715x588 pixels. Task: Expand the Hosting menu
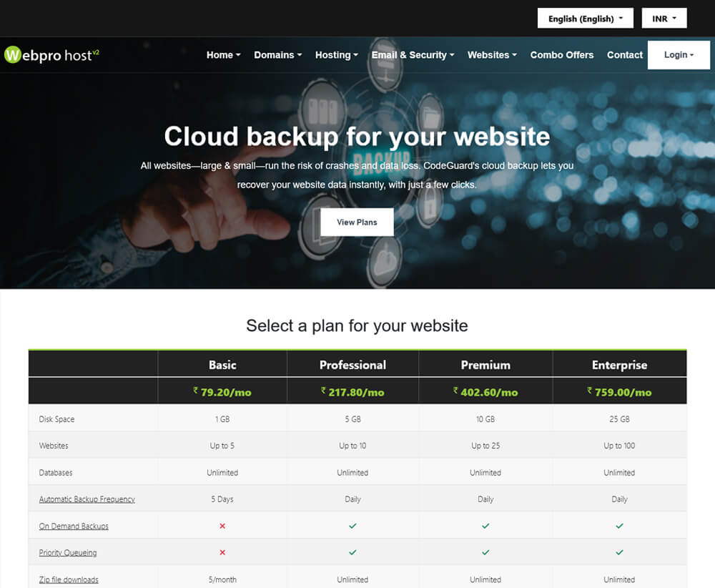(337, 55)
